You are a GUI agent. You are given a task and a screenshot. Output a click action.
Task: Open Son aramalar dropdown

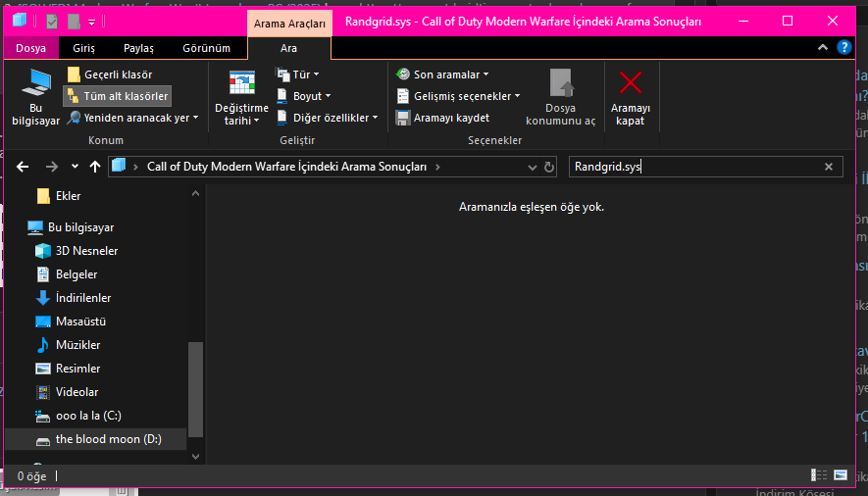pyautogui.click(x=443, y=74)
